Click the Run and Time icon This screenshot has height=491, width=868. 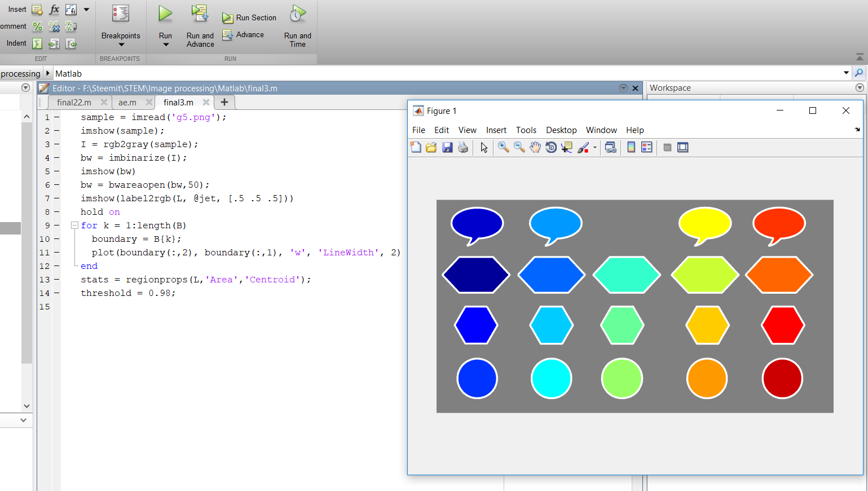[x=297, y=14]
